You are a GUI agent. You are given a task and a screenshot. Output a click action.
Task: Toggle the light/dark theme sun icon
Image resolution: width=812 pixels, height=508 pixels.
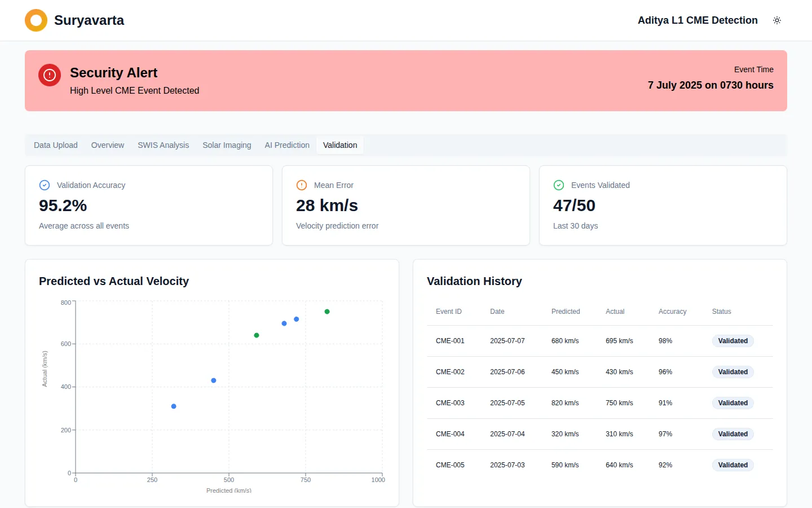777,20
